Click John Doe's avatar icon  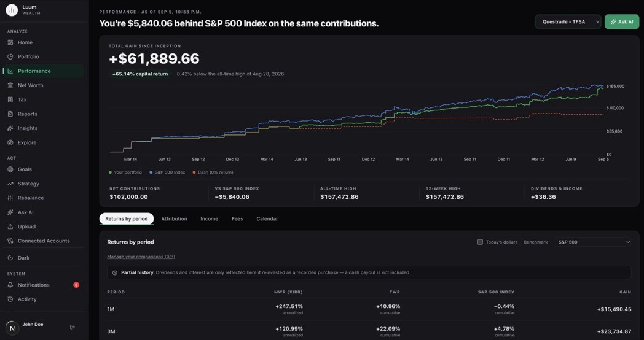pyautogui.click(x=12, y=328)
